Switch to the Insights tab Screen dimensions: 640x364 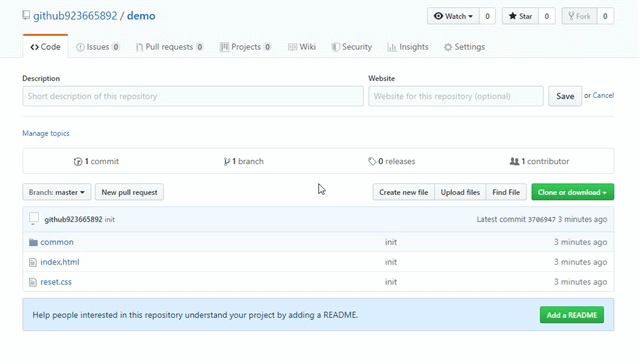tap(408, 47)
